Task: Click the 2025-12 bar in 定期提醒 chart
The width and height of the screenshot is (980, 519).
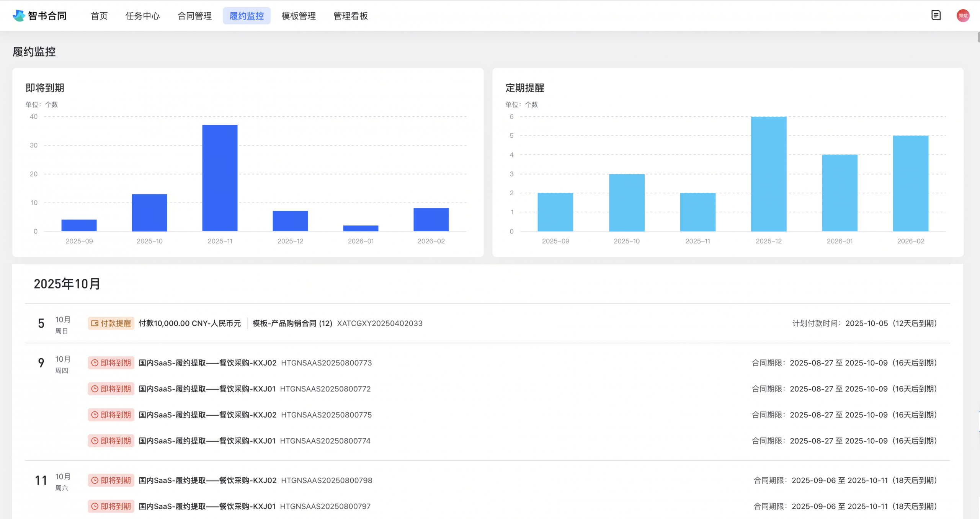Action: click(768, 174)
